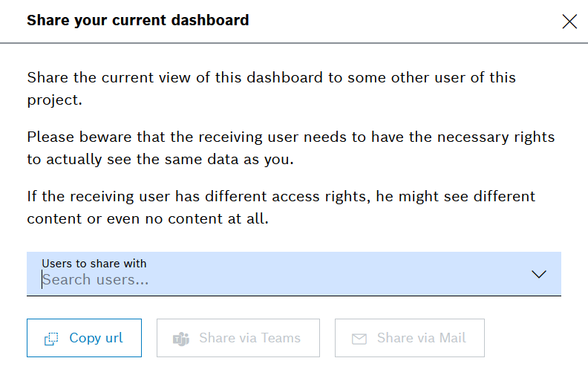Click the 'Share via Mail' text label
Viewport: 588px width, 381px height.
click(x=421, y=338)
